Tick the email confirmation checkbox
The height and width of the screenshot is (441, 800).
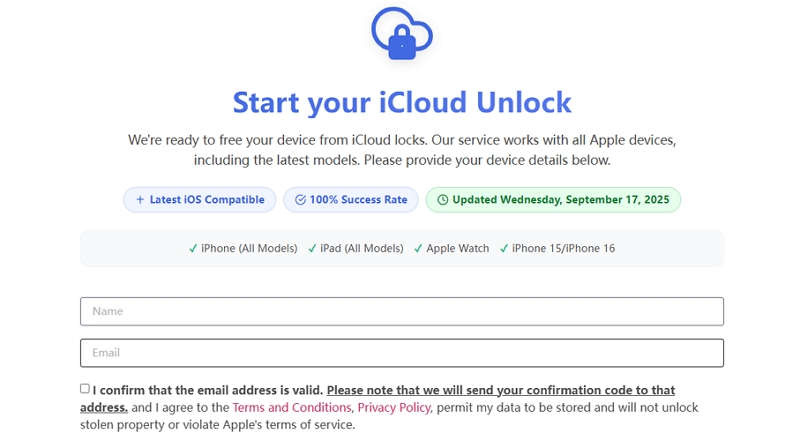85,388
